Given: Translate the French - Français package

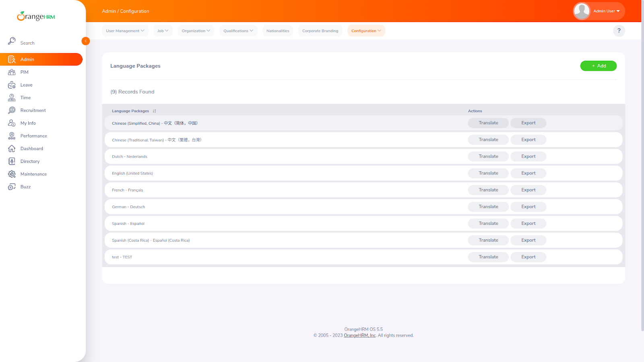Looking at the screenshot, I should click(488, 190).
